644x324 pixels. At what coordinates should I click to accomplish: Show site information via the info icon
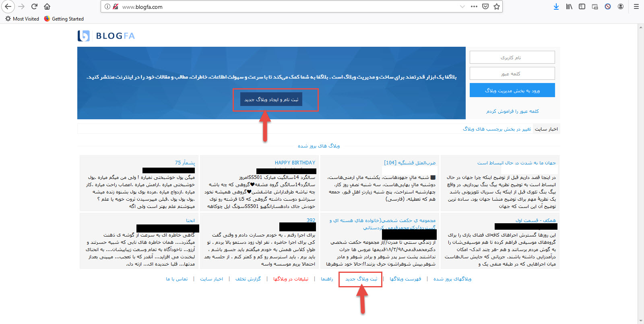click(x=107, y=6)
